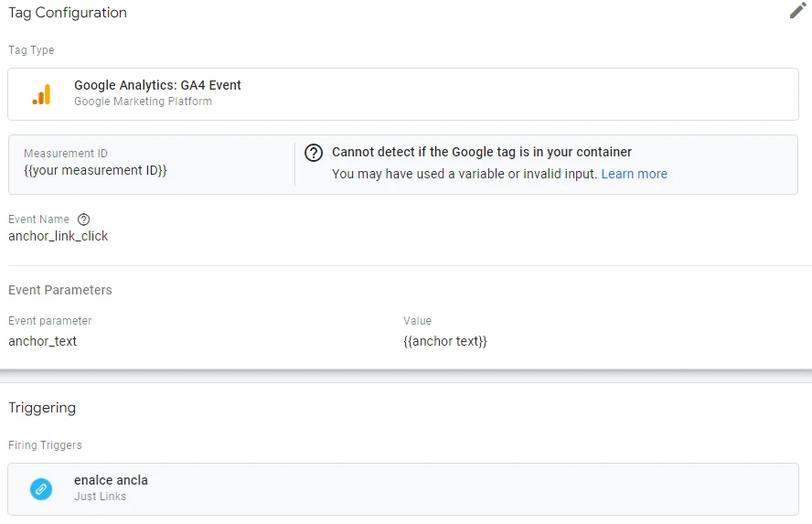Click the Cannot detect Google tag warning message

pyautogui.click(x=482, y=153)
